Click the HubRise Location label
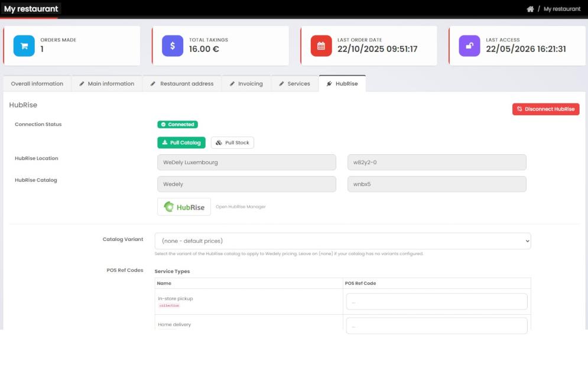 tap(37, 158)
